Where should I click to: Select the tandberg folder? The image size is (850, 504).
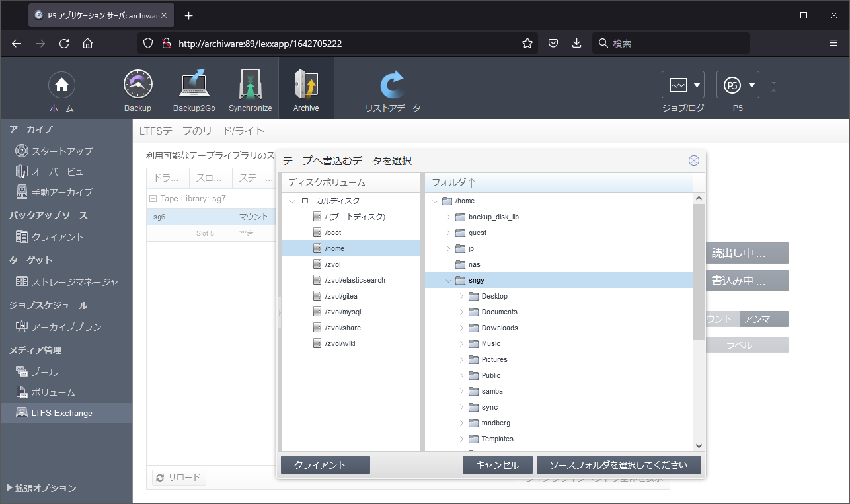tap(559, 423)
